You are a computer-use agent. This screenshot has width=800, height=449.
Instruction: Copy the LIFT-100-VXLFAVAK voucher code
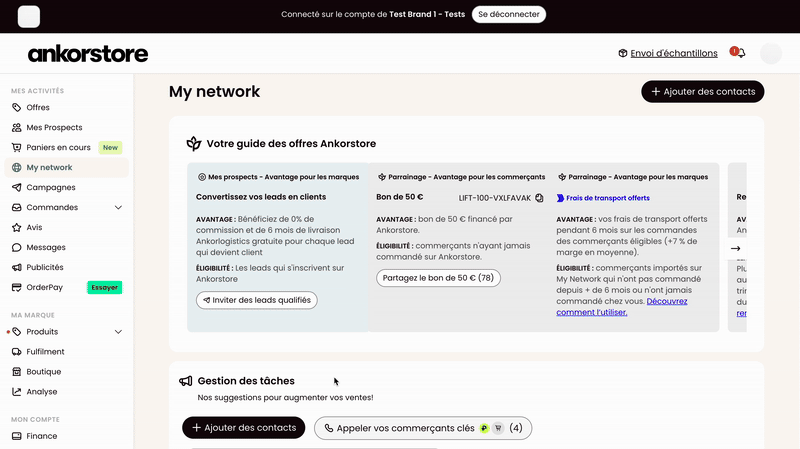click(539, 198)
